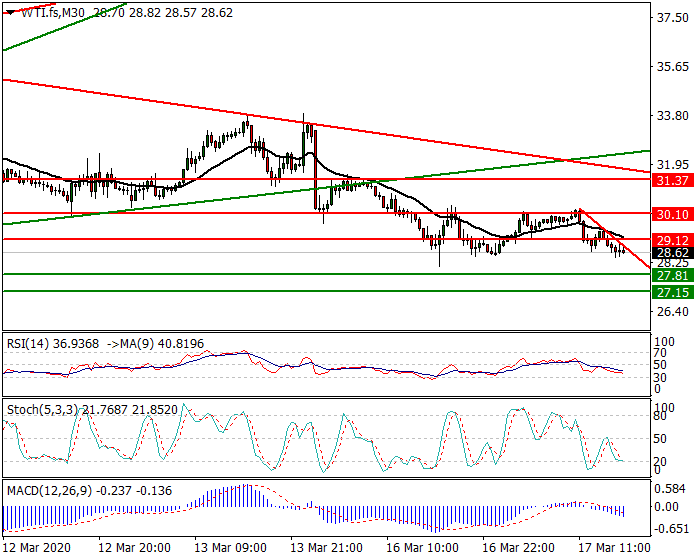Image resolution: width=700 pixels, height=560 pixels.
Task: Click the MACD scale value 0.584
Action: (x=670, y=489)
